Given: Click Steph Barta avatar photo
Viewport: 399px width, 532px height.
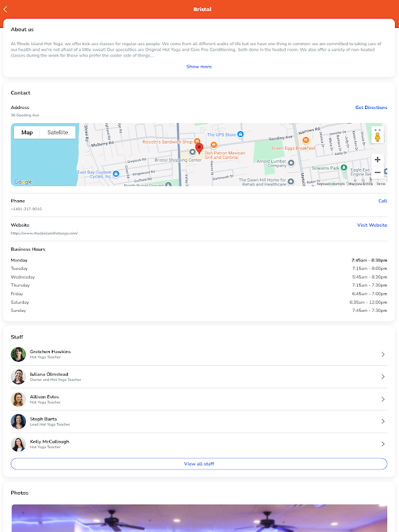Looking at the screenshot, I should 19,422.
